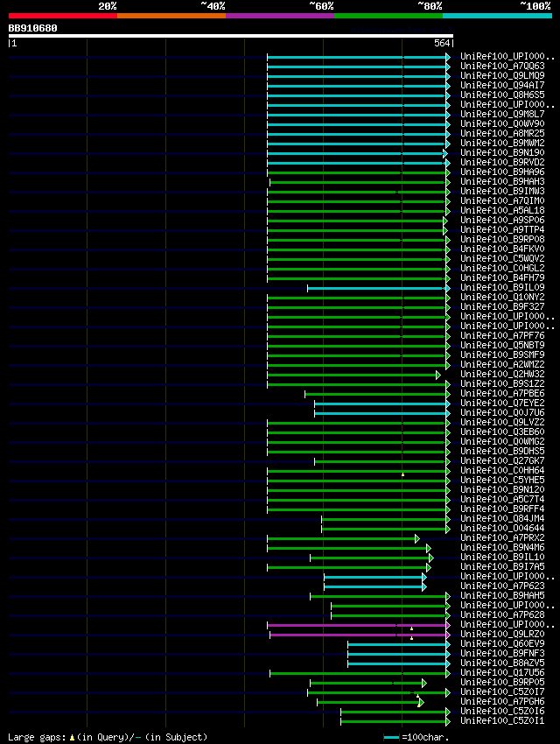
Task: Click the UniRef100_A5AL18 hit name
Action: pyautogui.click(x=502, y=210)
